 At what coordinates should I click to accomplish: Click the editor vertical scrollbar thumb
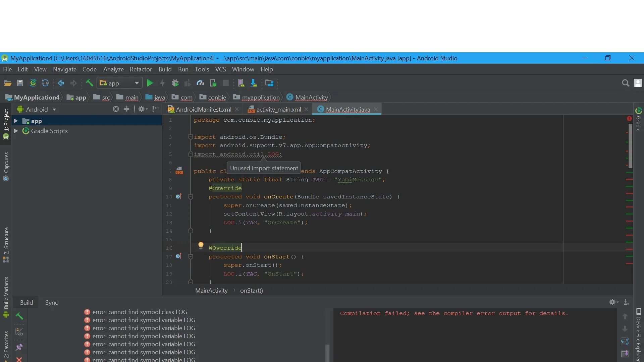pos(630,146)
